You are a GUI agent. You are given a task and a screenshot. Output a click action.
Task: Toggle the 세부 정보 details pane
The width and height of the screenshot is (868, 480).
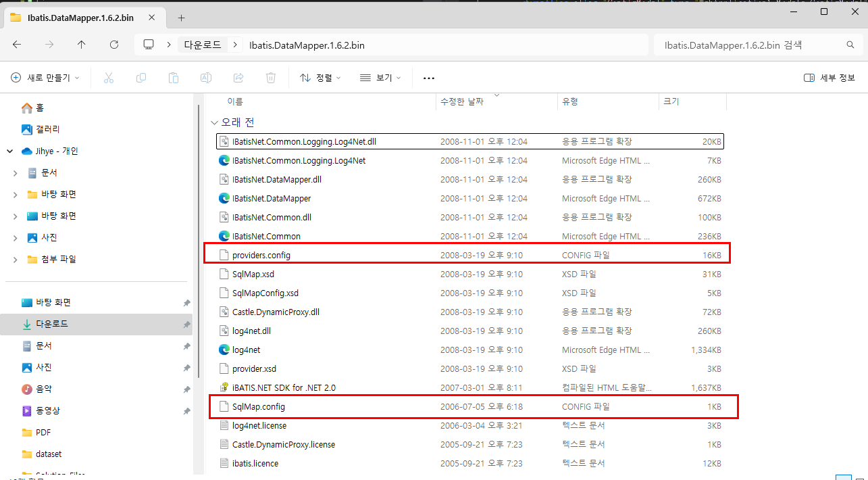point(829,78)
